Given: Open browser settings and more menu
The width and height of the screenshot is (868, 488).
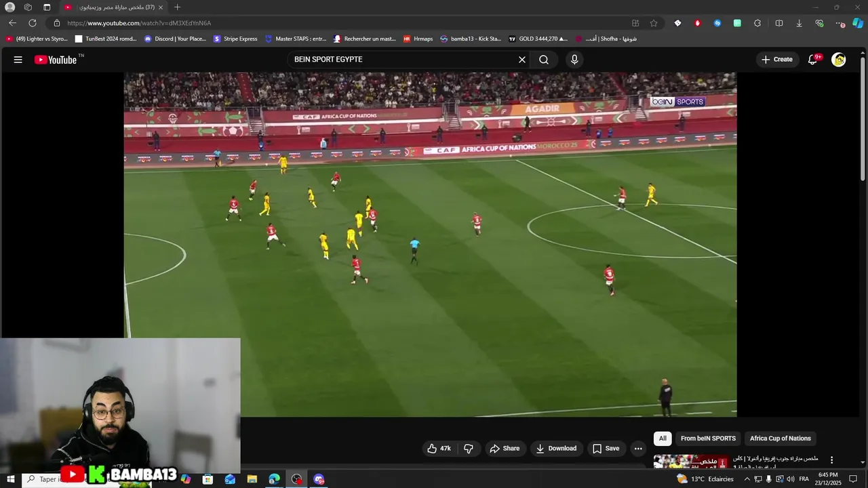Looking at the screenshot, I should point(841,23).
